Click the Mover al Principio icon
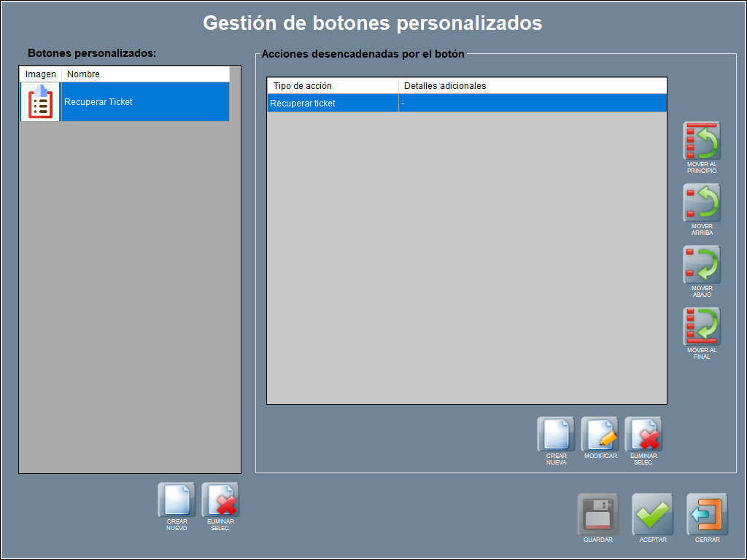This screenshot has width=747, height=560. tap(702, 141)
